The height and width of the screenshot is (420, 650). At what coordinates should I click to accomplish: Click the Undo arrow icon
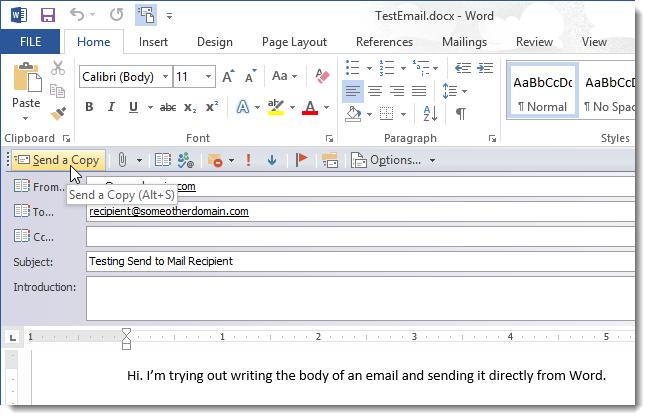(78, 15)
